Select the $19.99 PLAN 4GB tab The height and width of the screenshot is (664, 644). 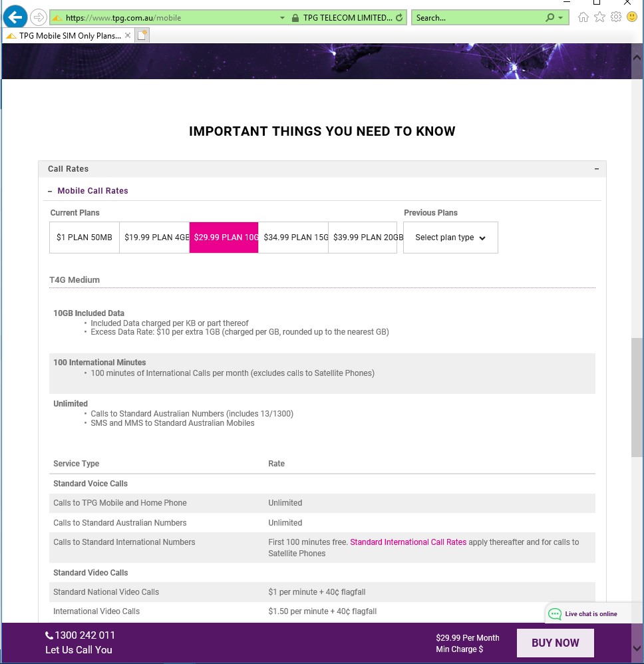pyautogui.click(x=154, y=238)
